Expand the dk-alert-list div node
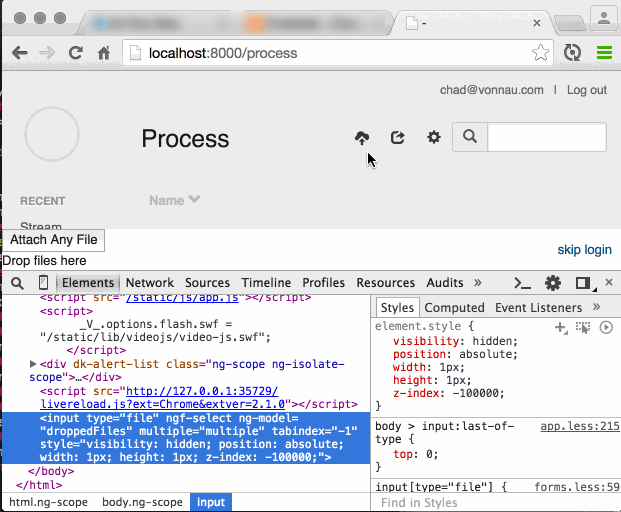This screenshot has height=512, width=621. tap(34, 364)
